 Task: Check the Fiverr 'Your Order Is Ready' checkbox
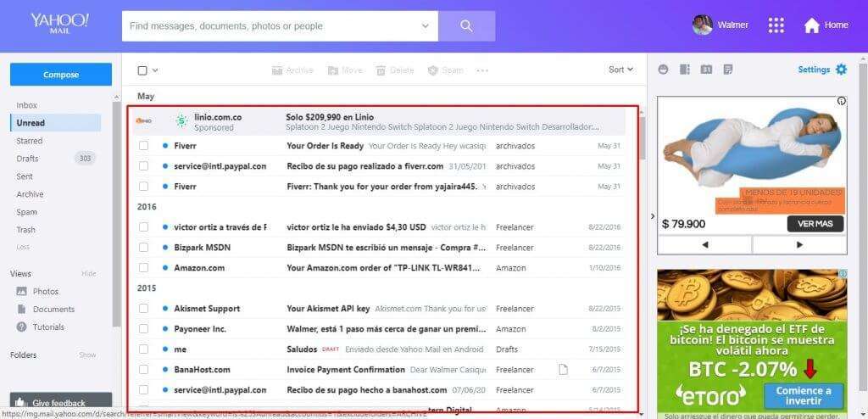tap(143, 146)
